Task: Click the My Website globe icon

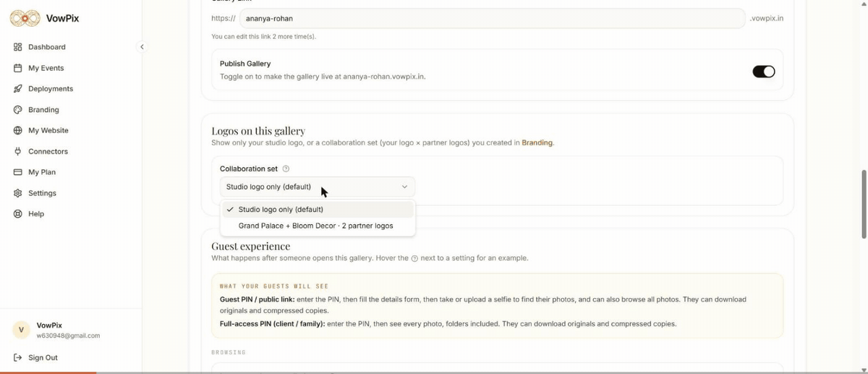Action: pyautogui.click(x=18, y=131)
